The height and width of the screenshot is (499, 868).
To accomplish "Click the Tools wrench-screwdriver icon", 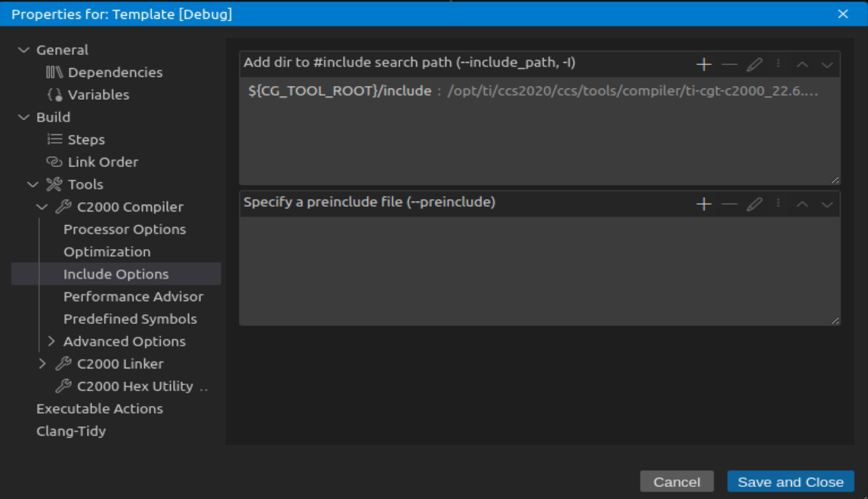I will click(x=54, y=184).
